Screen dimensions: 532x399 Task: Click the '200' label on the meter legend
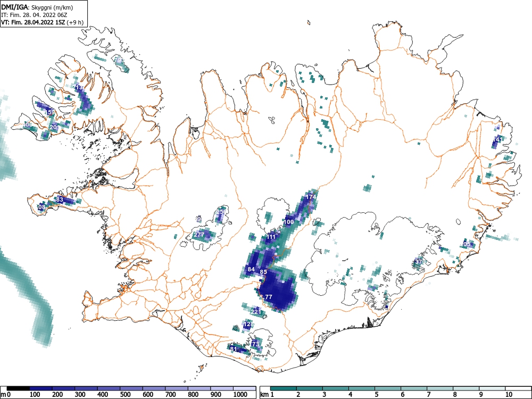[x=57, y=395]
